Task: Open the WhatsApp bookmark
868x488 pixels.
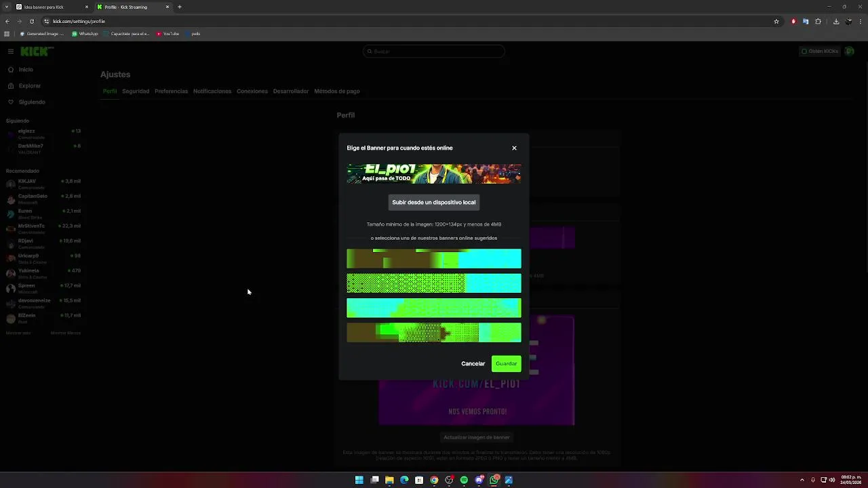Action: [x=85, y=33]
